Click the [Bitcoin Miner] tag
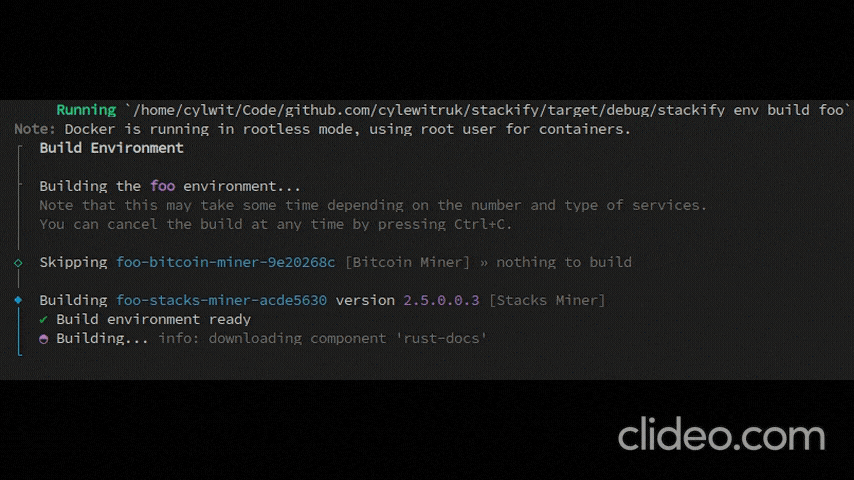The height and width of the screenshot is (480, 854). pos(407,262)
